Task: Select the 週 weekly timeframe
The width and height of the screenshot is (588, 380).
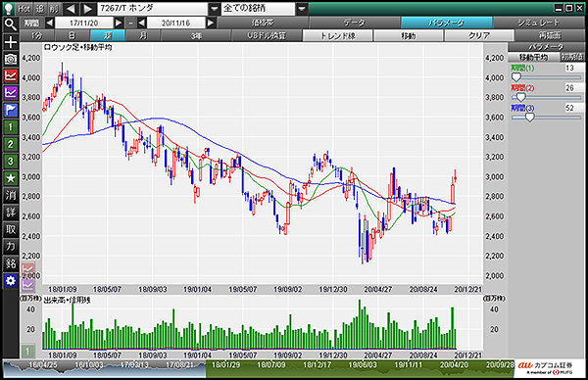Action: point(108,36)
